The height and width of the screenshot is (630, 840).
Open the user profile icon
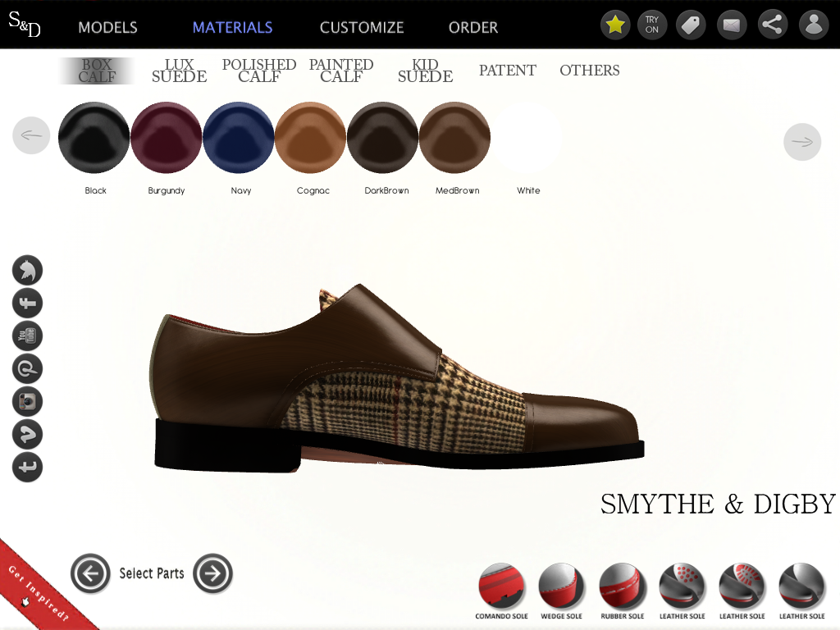point(814,25)
